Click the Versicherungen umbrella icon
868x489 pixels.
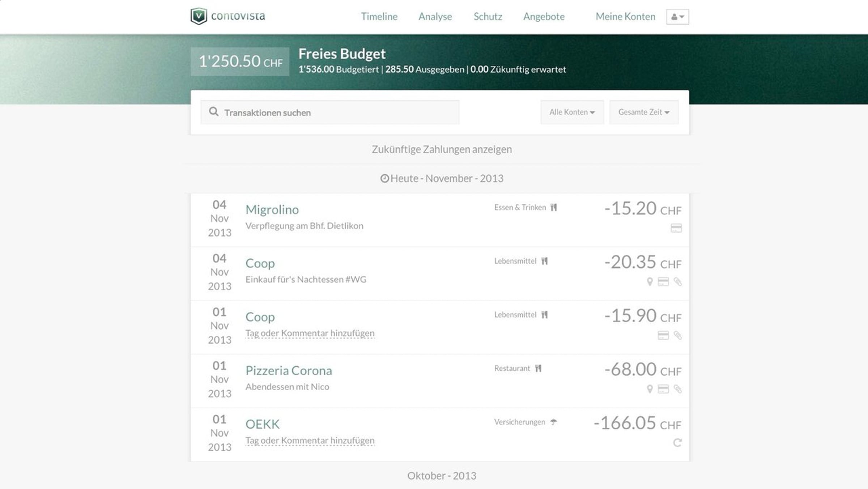pos(553,422)
